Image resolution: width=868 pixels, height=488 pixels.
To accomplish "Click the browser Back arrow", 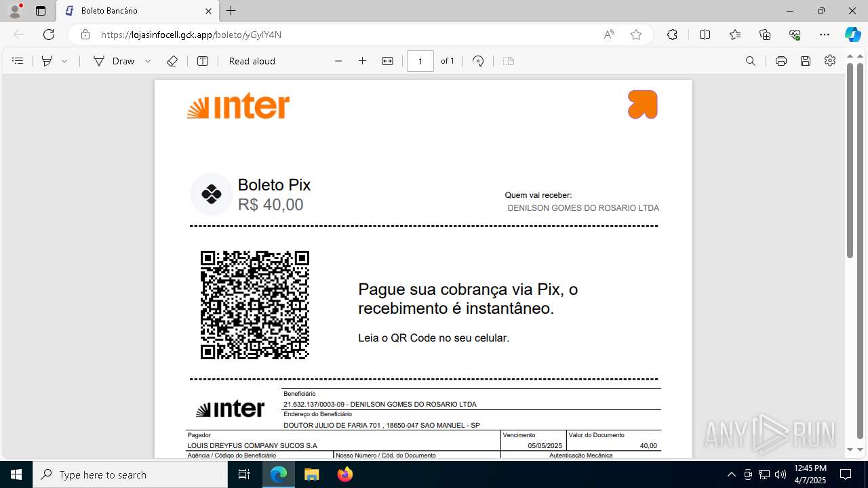I will pyautogui.click(x=19, y=35).
